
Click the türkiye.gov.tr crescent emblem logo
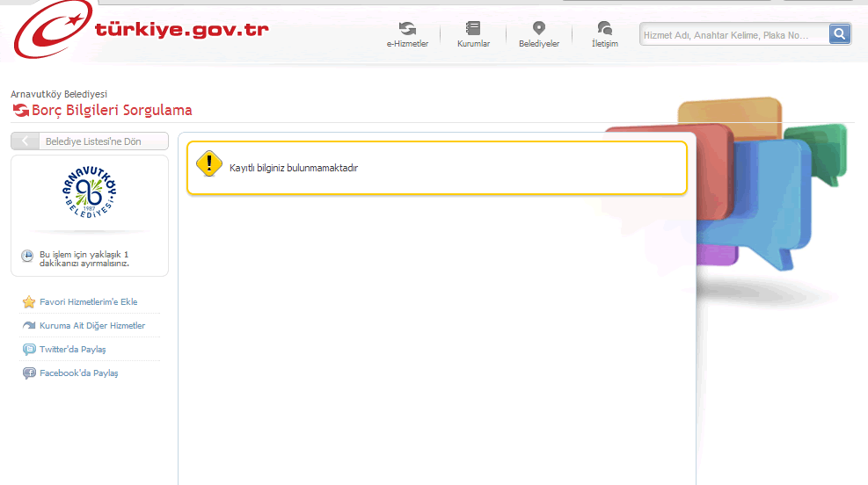pos(50,32)
